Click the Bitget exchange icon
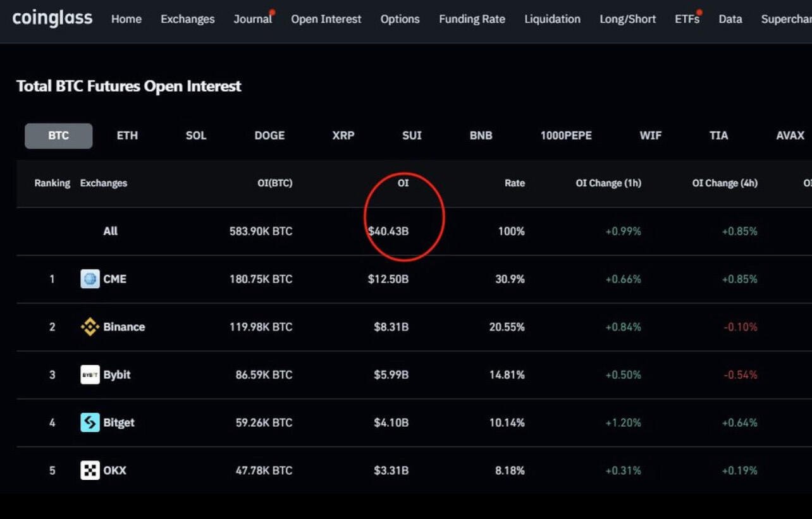 (90, 422)
